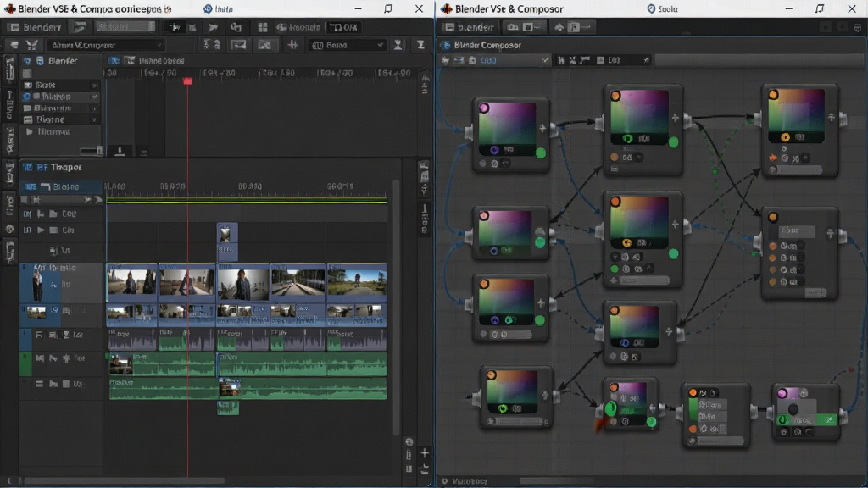Click the gear icon in the Foe audio track header
Viewport: 868px width, 488px height.
click(66, 358)
